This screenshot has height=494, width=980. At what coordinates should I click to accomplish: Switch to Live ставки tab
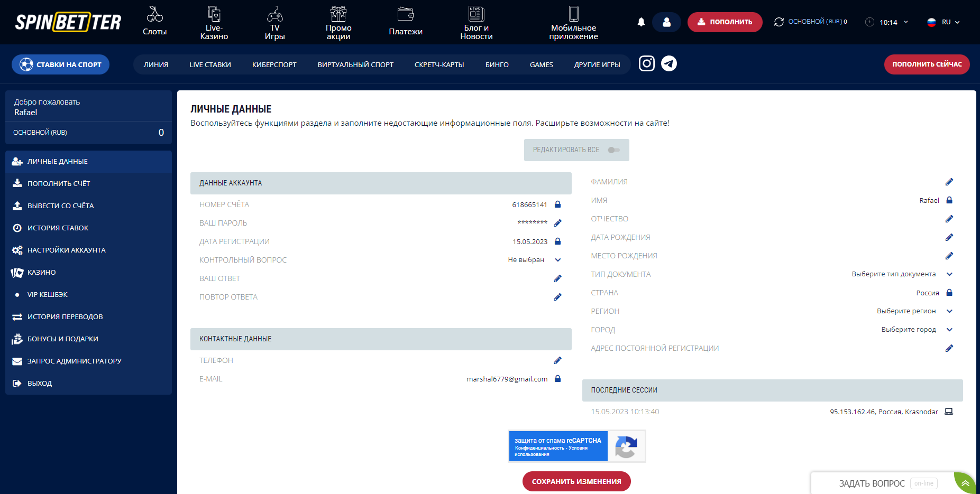210,64
